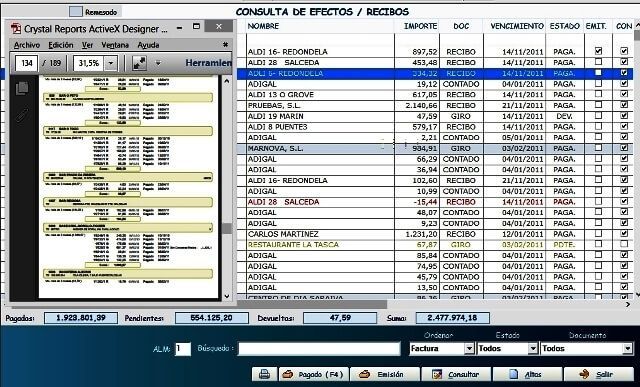Open the Archivo menu
Screen dimensions: 640x387
tap(27, 45)
